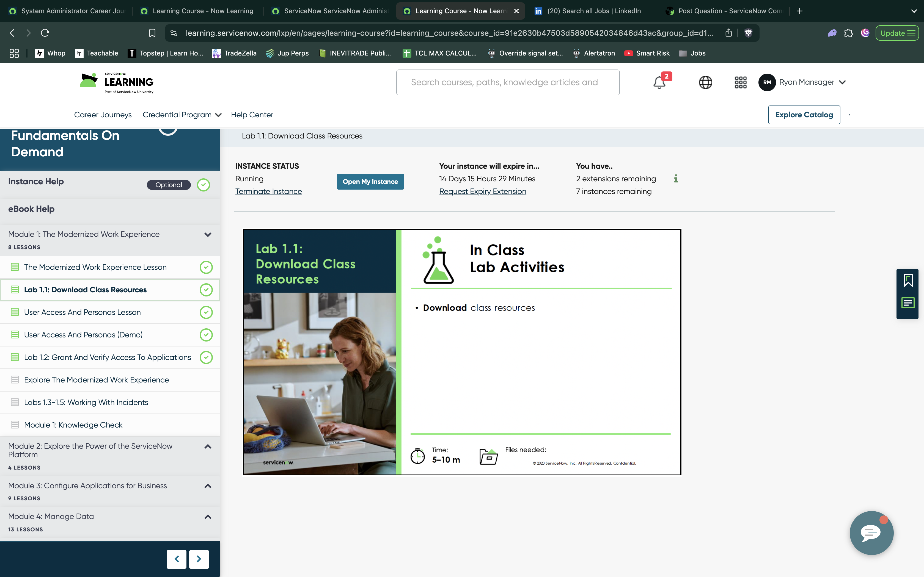
Task: Click the Open My Instance button
Action: [370, 181]
